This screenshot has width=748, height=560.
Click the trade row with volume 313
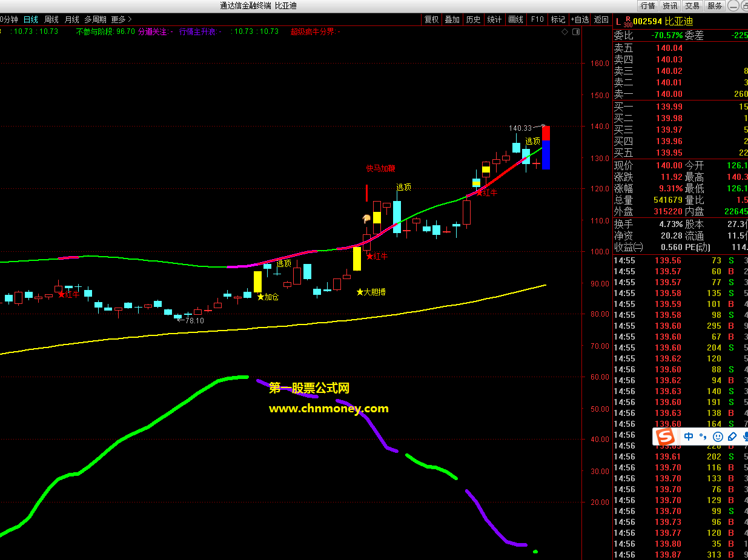pyautogui.click(x=681, y=555)
